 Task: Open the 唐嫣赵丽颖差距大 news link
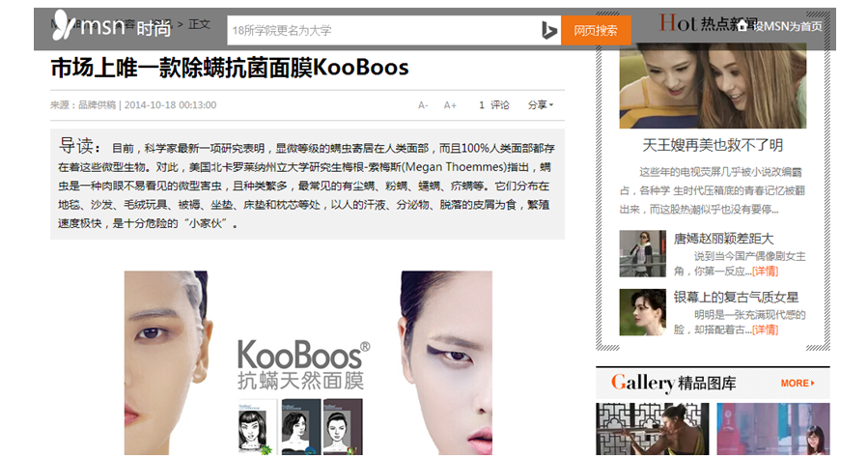click(723, 239)
